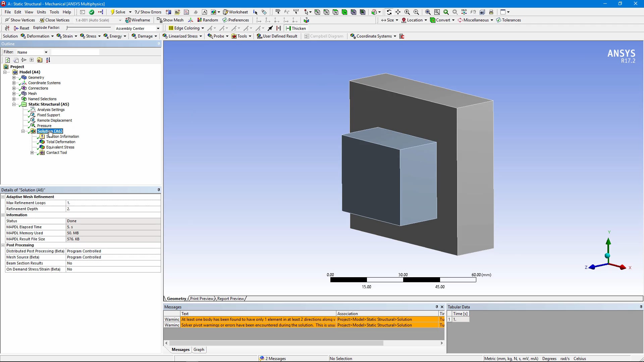The width and height of the screenshot is (644, 362).
Task: Click User Defined Result button
Action: 277,36
